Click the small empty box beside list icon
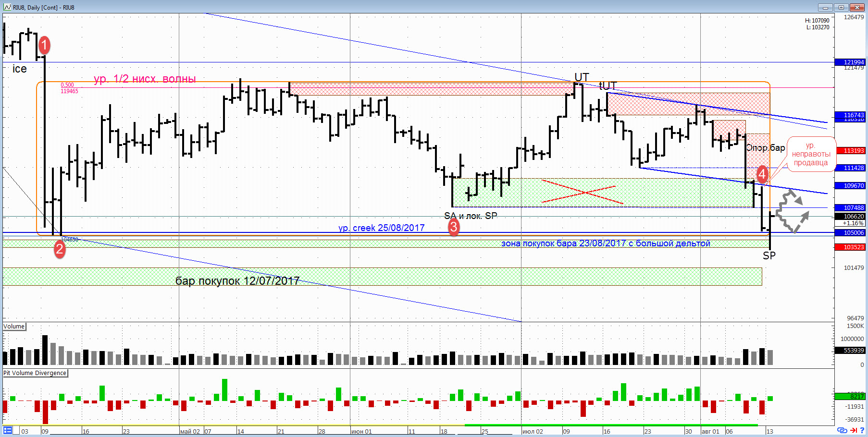 (x=16, y=431)
